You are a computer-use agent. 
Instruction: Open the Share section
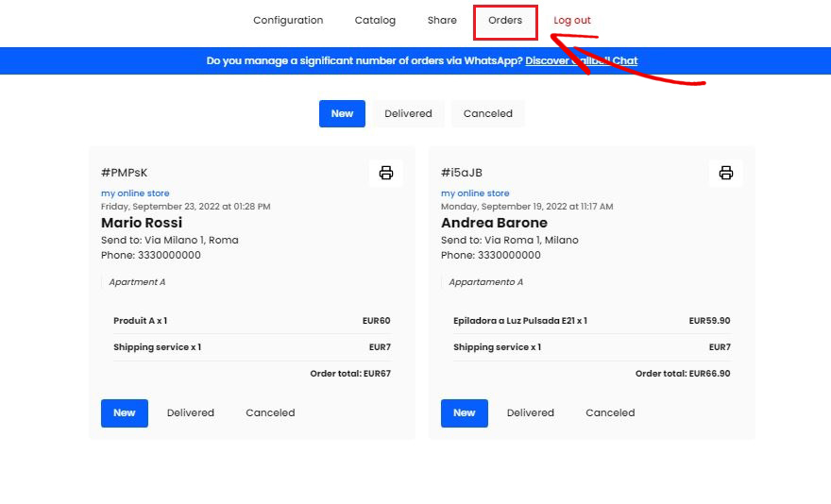coord(442,21)
